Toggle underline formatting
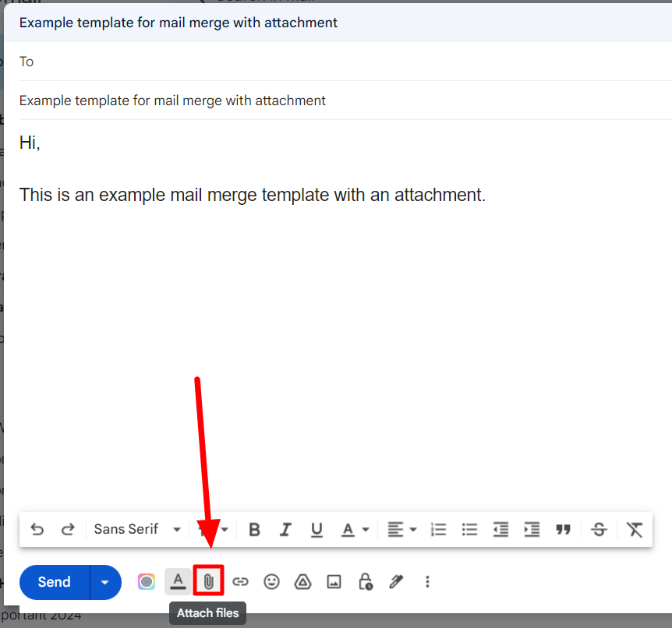This screenshot has width=672, height=628. pyautogui.click(x=317, y=530)
